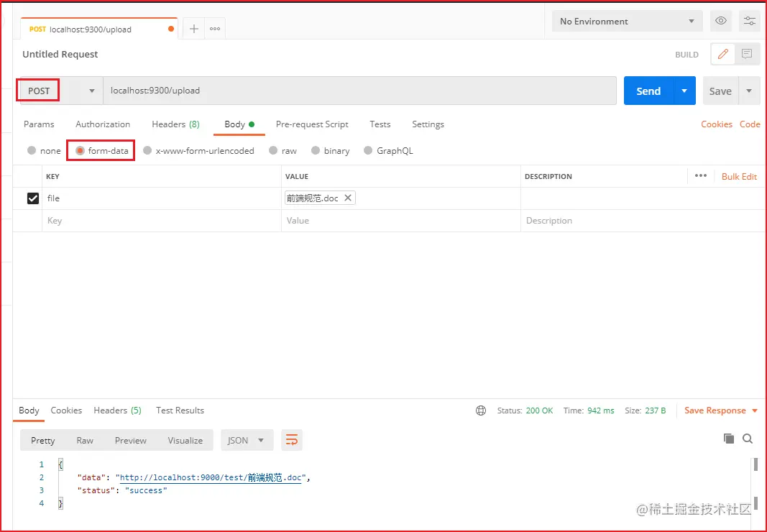Viewport: 767px width, 532px height.
Task: Click the Bulk Edit link
Action: pos(739,176)
